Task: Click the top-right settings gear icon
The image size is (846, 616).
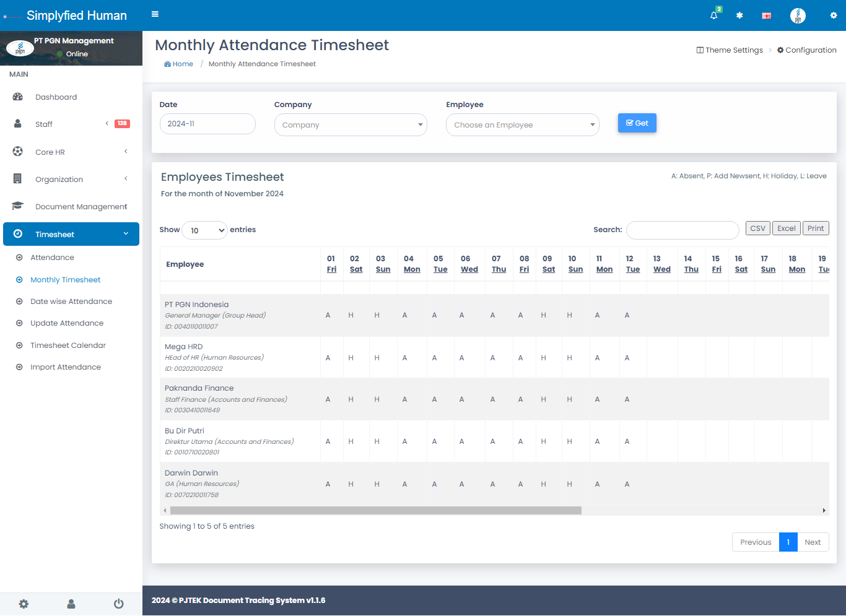Action: point(833,15)
